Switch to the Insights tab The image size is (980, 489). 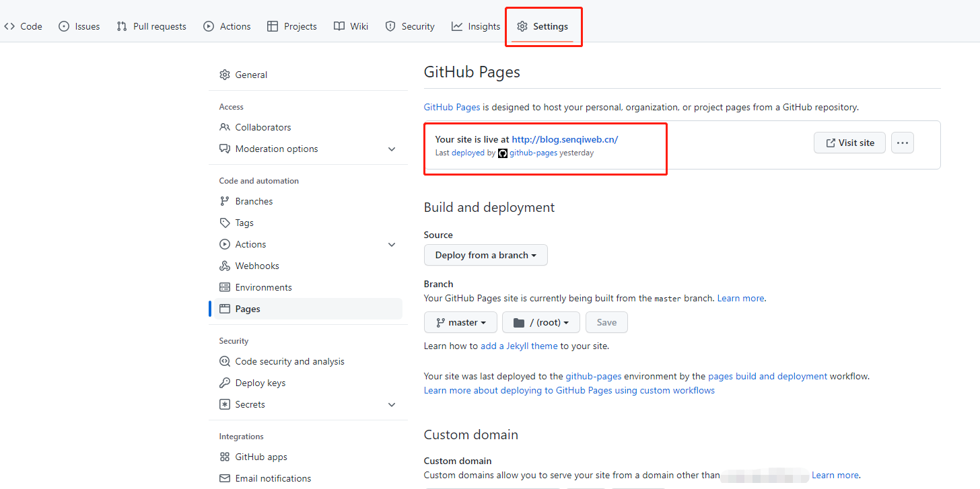pos(476,26)
